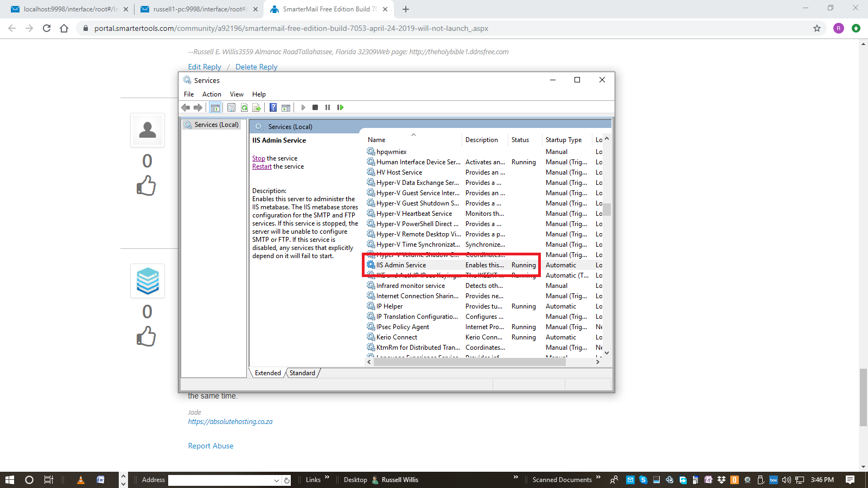Click the Restart Service toolbar icon
This screenshot has width=868, height=488.
pyautogui.click(x=340, y=107)
